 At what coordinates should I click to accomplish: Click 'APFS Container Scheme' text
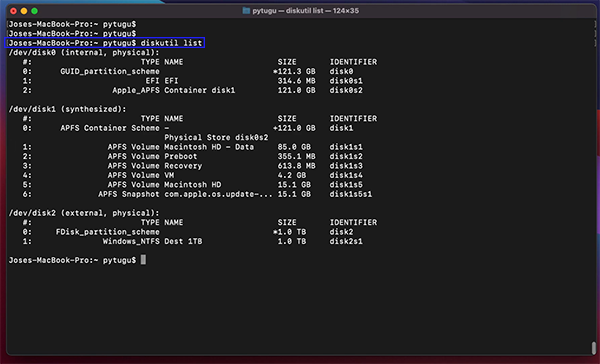point(110,128)
